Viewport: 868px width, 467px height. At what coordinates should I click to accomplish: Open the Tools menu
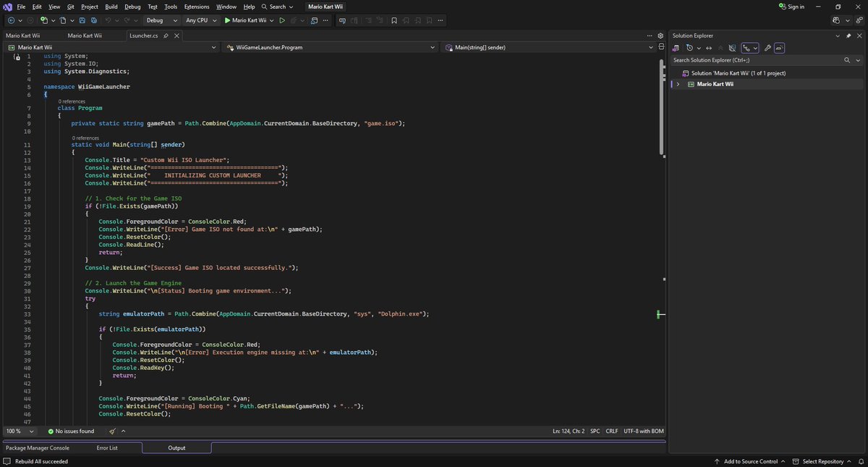[171, 6]
